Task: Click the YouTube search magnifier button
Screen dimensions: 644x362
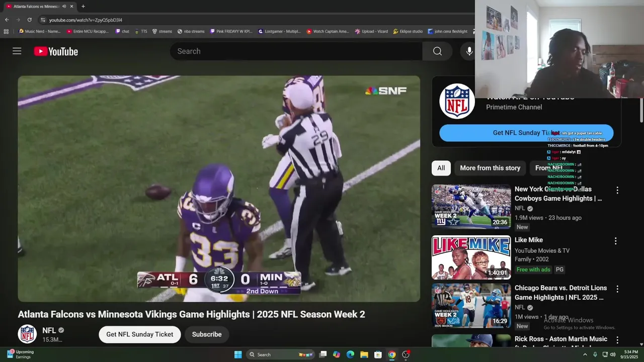Action: tap(437, 51)
